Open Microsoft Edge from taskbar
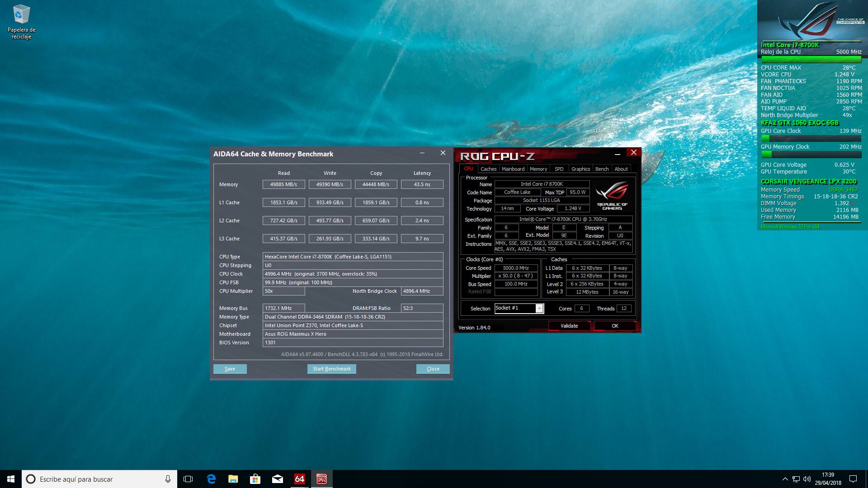Viewport: 868px width, 488px height. coord(211,479)
